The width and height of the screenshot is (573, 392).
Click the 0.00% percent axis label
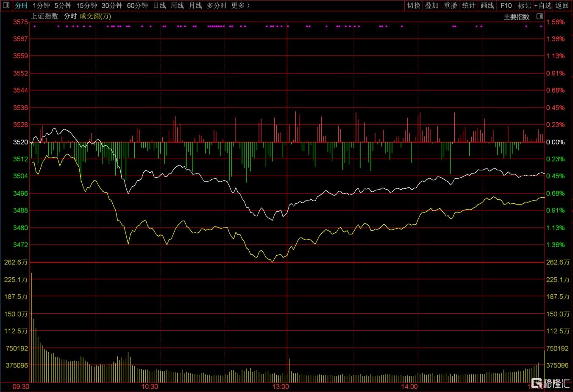pyautogui.click(x=555, y=142)
